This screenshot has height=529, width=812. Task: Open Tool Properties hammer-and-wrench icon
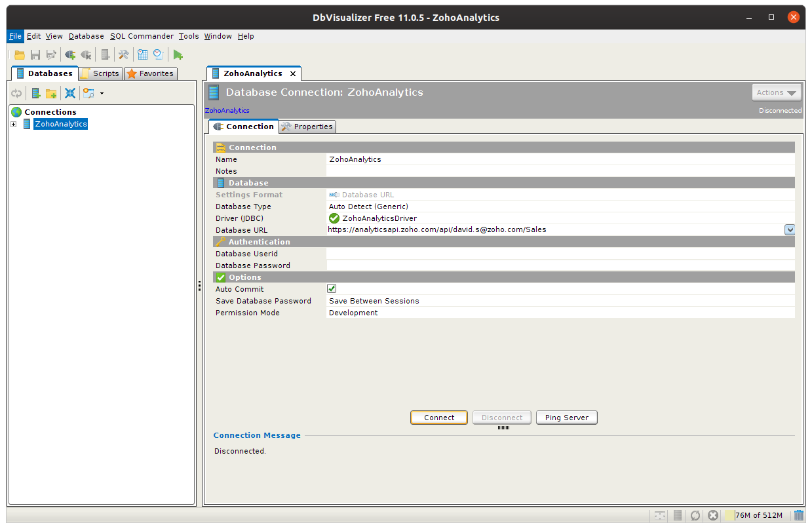click(x=123, y=55)
